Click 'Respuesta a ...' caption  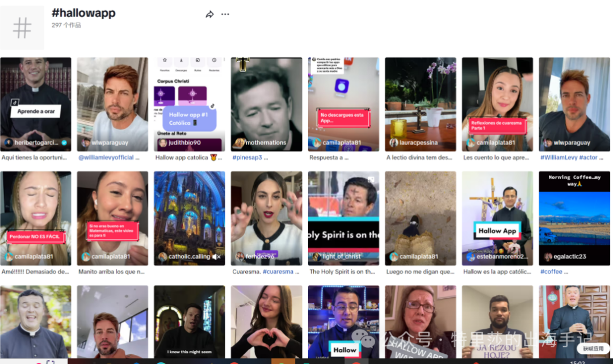329,158
